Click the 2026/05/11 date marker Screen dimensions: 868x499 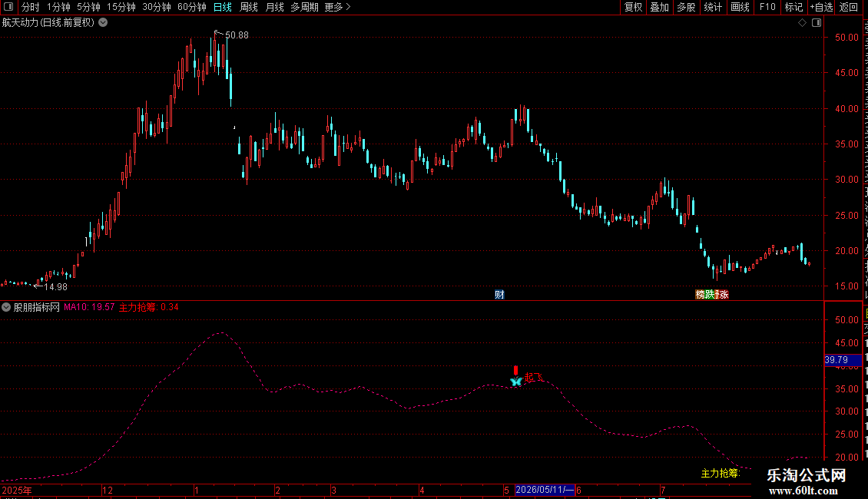click(545, 490)
